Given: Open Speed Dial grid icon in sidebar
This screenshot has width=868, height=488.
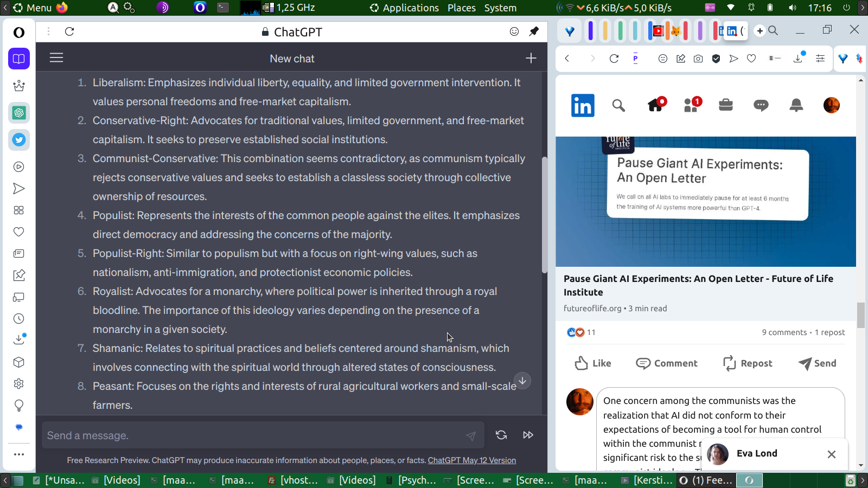Looking at the screenshot, I should point(19,210).
